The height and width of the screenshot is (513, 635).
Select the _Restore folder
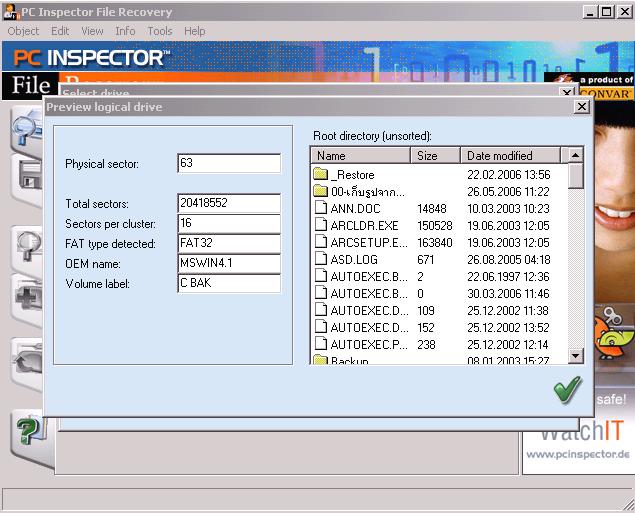pos(352,175)
